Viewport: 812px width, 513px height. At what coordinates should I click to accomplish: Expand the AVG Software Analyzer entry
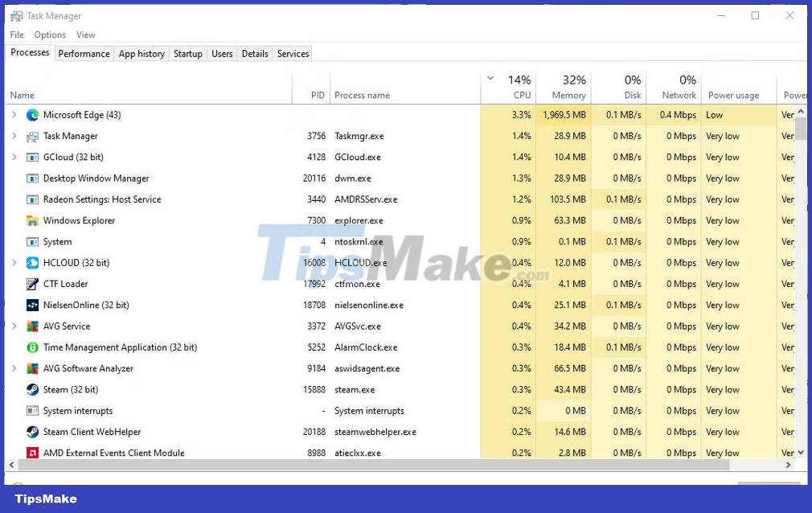(14, 368)
